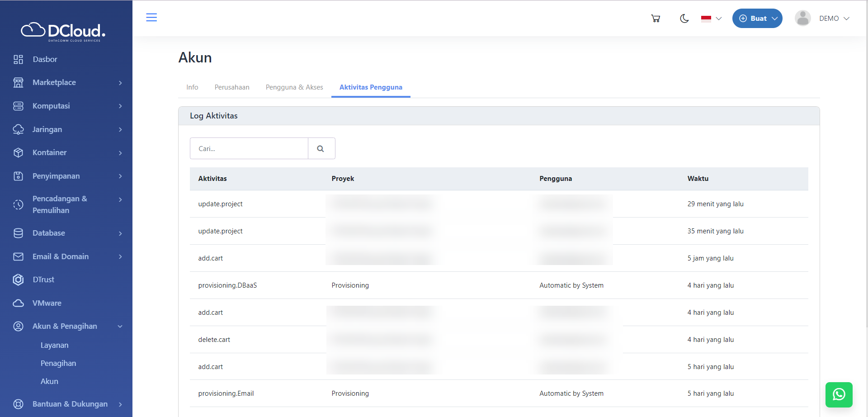868x417 pixels.
Task: Click the Buat button
Action: [757, 19]
